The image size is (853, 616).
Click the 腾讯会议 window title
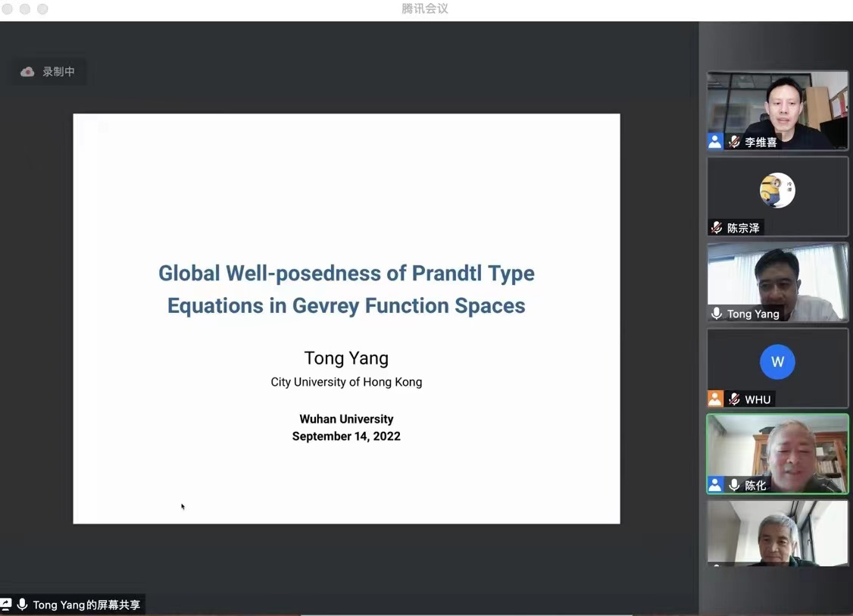coord(425,8)
